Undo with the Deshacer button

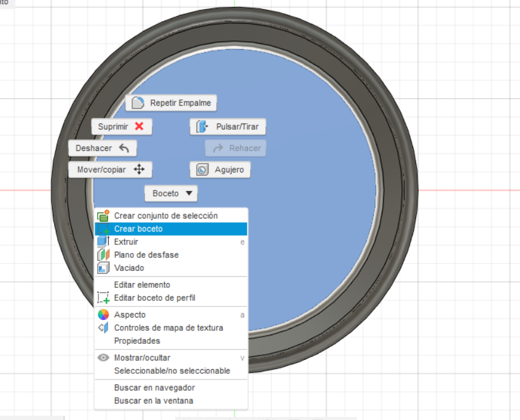coord(103,148)
